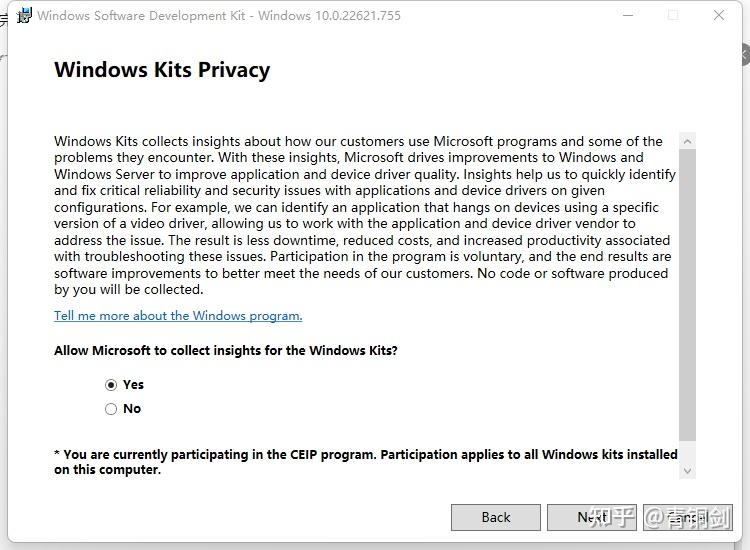Click the 'Windows Kits Privacy' heading
This screenshot has width=750, height=550.
click(x=162, y=70)
